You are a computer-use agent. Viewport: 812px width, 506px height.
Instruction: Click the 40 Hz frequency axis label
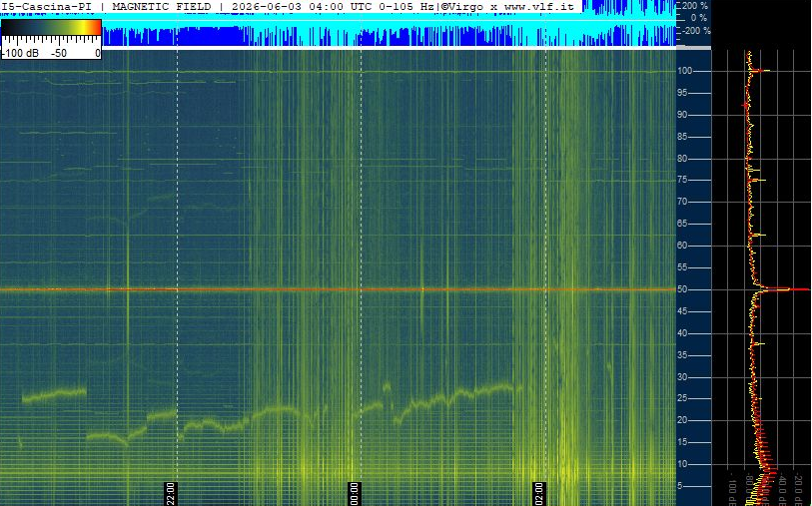click(x=682, y=332)
